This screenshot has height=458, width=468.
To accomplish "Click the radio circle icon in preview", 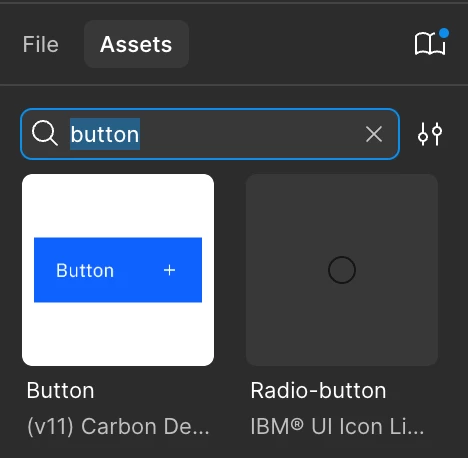I will coord(342,270).
